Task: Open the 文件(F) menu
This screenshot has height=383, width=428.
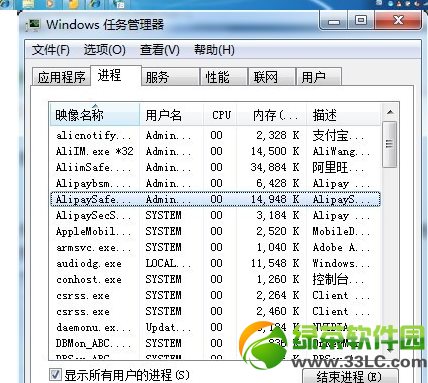Action: tap(51, 50)
